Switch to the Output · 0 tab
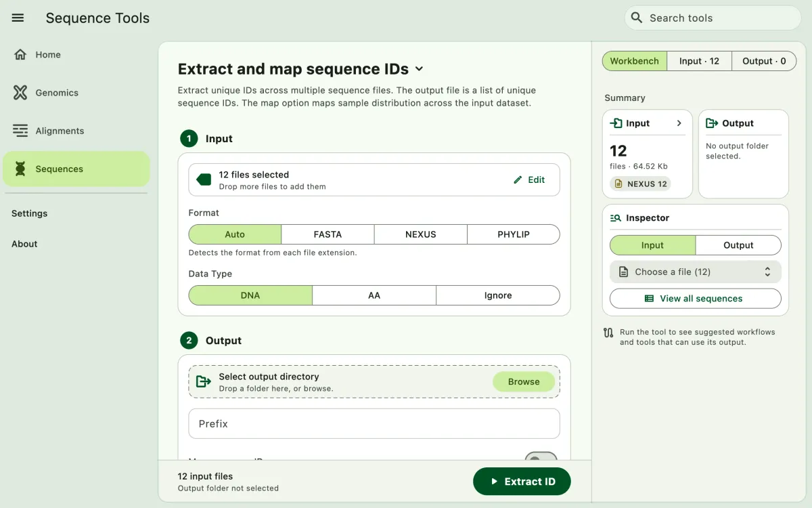This screenshot has width=812, height=508. click(764, 61)
